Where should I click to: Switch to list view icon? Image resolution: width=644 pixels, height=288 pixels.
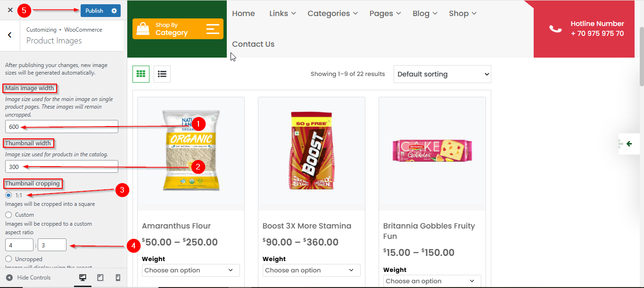pos(162,74)
